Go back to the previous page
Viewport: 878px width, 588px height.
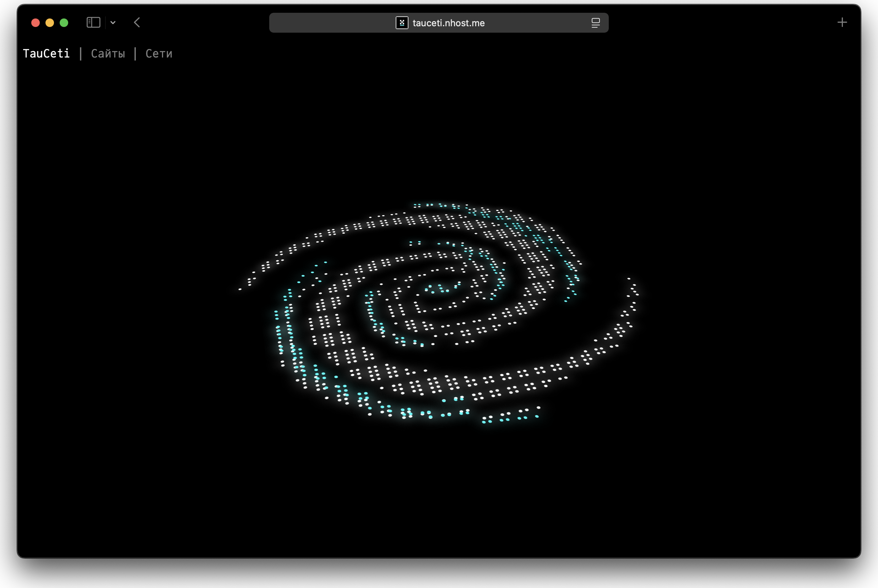click(x=137, y=22)
